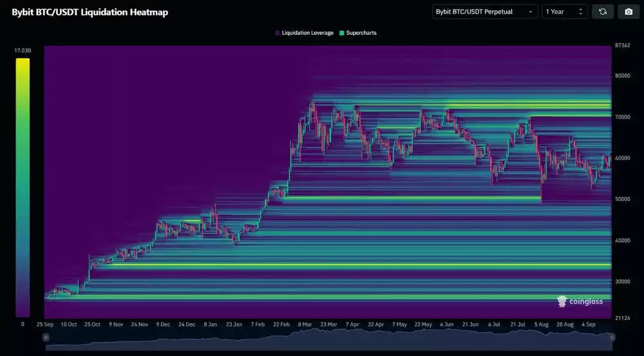Click the 22 Feb date axis label
This screenshot has height=356, width=644.
(281, 324)
